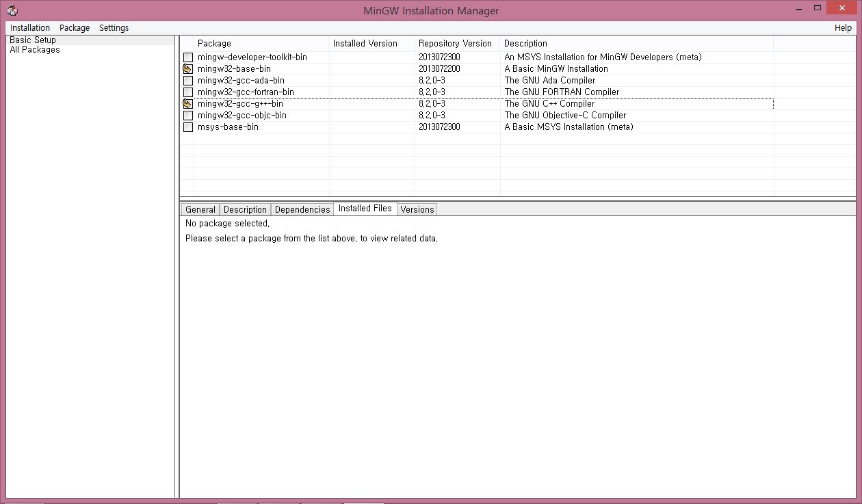Click the 'No package selected.' message

point(227,224)
